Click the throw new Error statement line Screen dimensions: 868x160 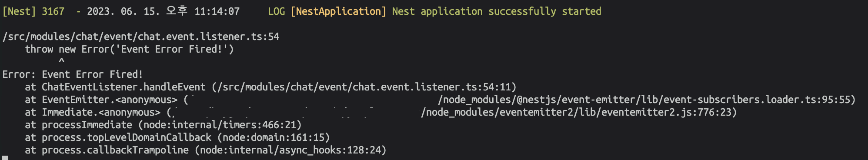click(129, 49)
